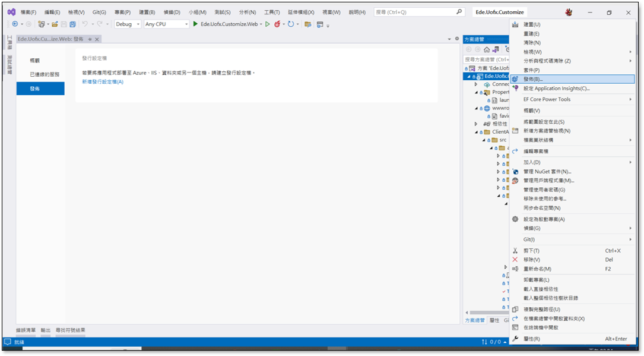Viewport: 644px width, 356px height.
Task: Click the Hot Reload flame icon
Action: 277,24
